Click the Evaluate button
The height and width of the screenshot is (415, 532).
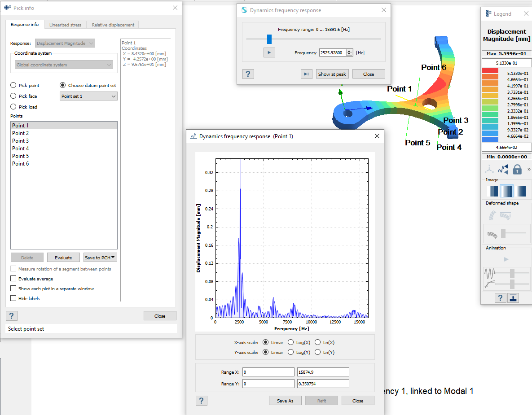[63, 258]
